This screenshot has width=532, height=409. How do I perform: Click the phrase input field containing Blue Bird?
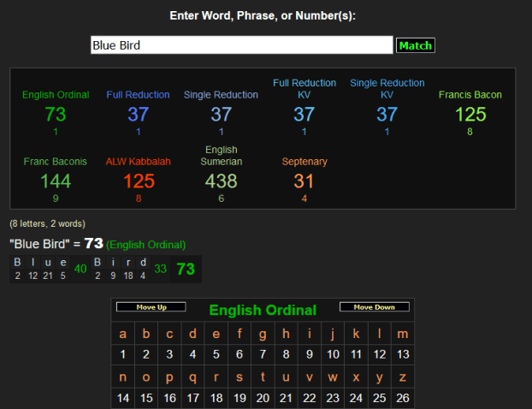click(x=241, y=45)
